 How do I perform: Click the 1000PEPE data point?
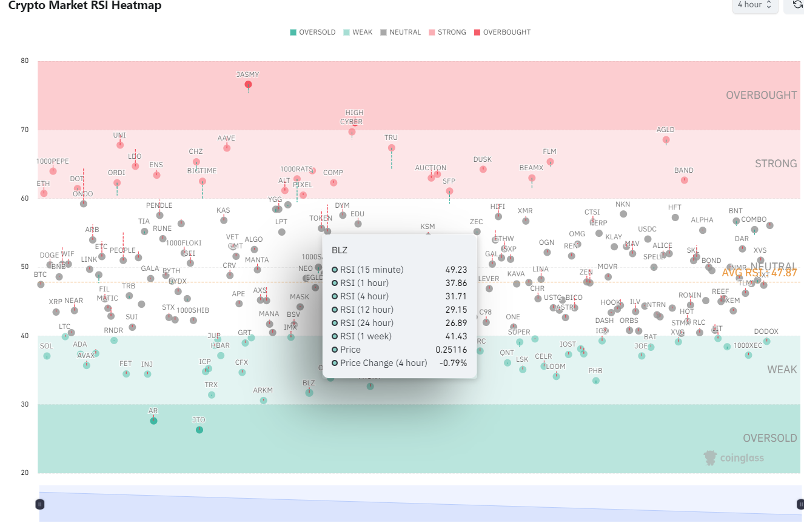[53, 171]
